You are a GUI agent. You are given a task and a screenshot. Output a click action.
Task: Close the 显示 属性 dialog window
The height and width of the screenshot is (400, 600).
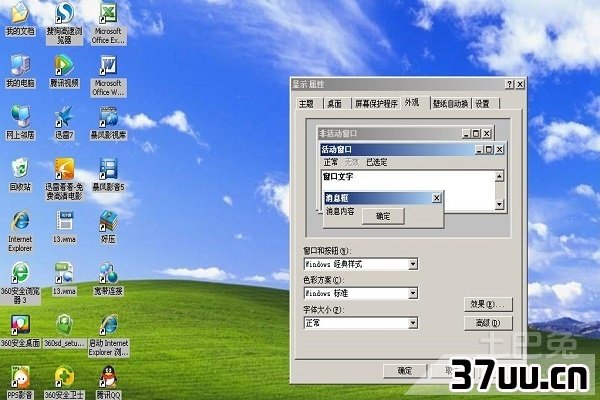coord(520,85)
